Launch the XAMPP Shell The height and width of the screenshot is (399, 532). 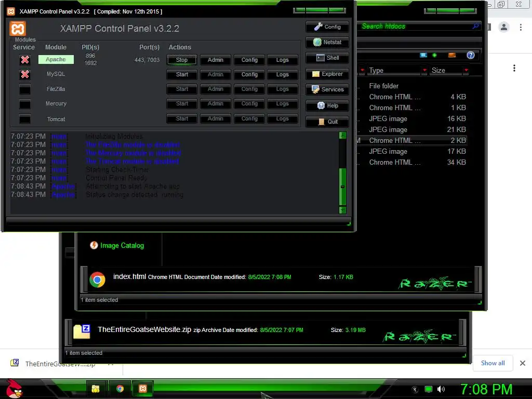pyautogui.click(x=327, y=58)
